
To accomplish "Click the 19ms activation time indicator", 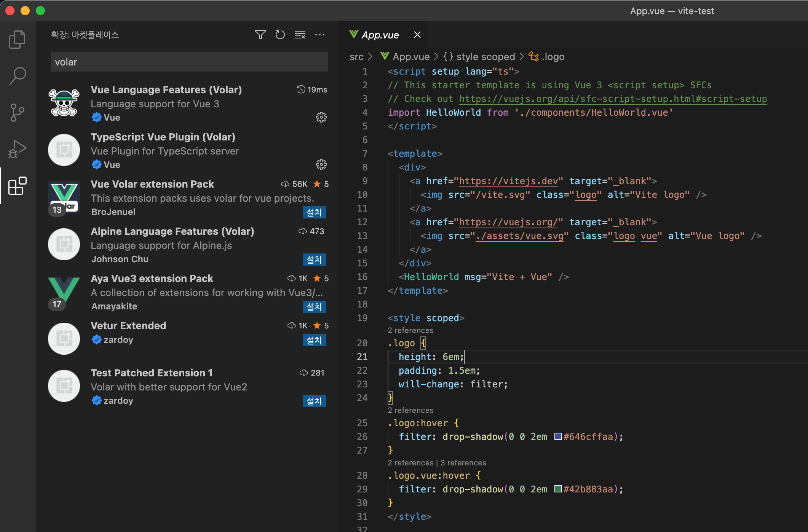I will [x=312, y=90].
